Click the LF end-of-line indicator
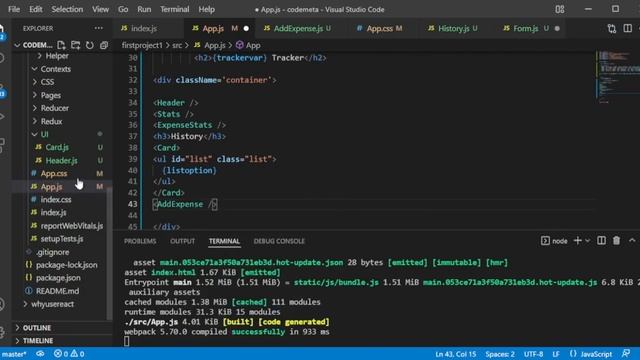Screen dimensions: 640x360 pyautogui.click(x=556, y=354)
